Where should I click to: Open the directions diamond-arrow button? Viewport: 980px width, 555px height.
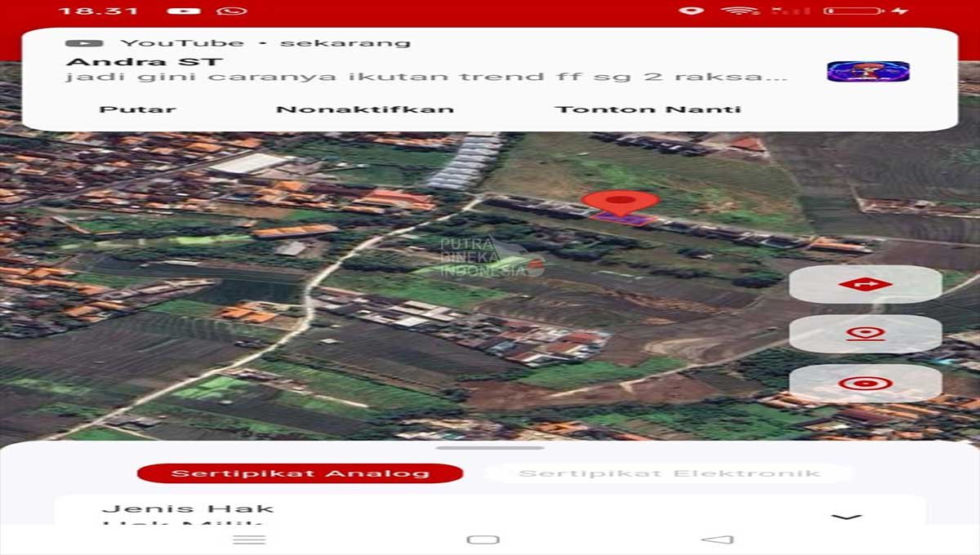[x=865, y=285]
